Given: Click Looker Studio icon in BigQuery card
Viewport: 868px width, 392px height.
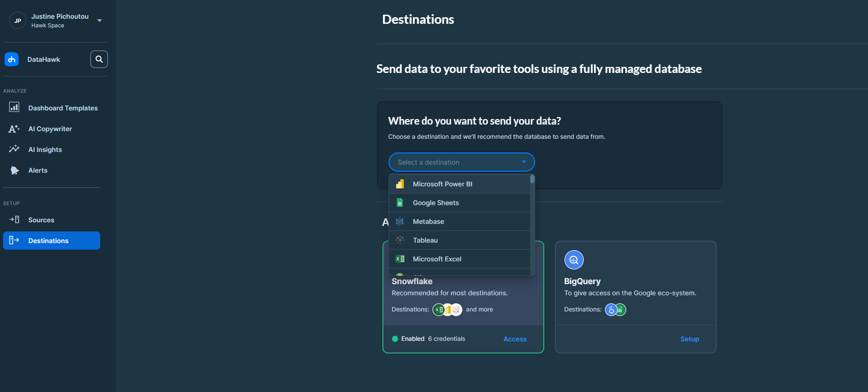Looking at the screenshot, I should 611,310.
